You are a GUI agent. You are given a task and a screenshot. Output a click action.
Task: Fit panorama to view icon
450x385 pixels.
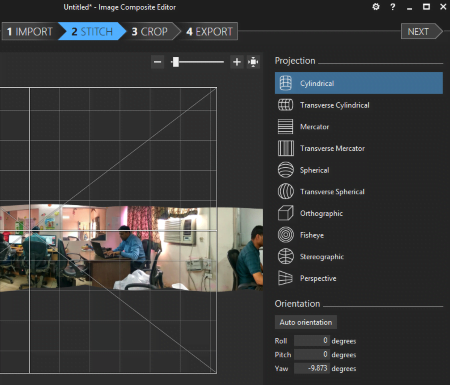(x=253, y=62)
